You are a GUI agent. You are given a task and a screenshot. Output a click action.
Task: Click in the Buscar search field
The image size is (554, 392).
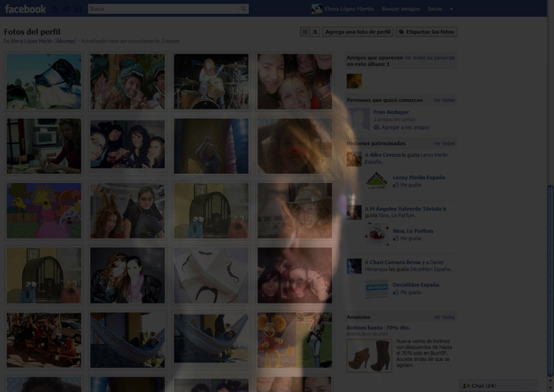pos(165,9)
